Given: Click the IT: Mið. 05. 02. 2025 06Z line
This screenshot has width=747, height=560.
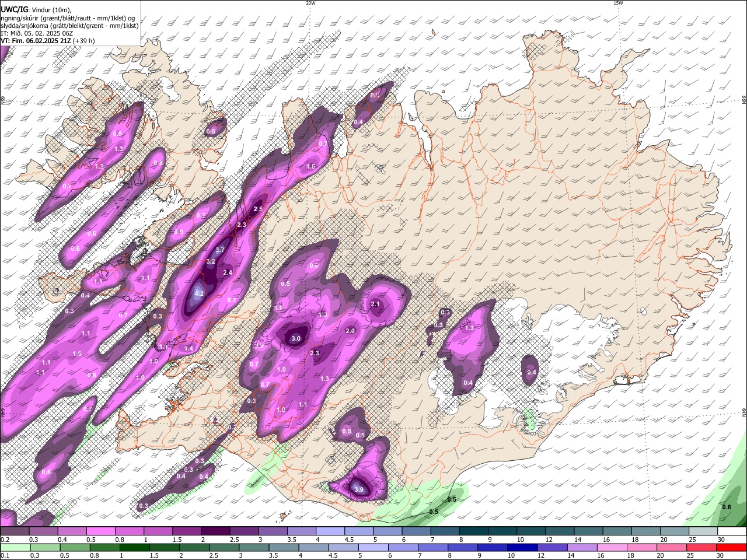Looking at the screenshot, I should 37,33.
